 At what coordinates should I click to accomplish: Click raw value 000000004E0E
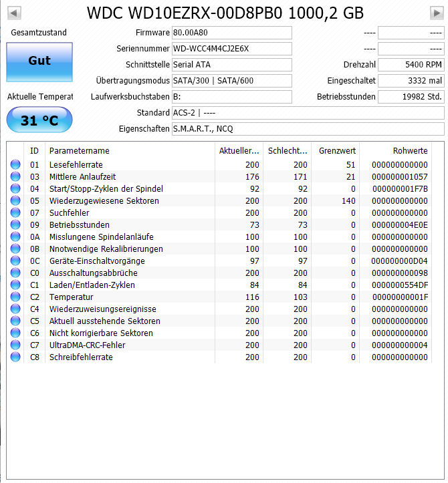click(x=400, y=225)
